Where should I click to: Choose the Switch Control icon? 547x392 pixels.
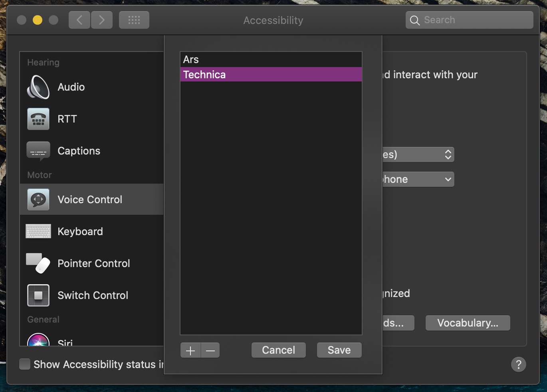(38, 295)
